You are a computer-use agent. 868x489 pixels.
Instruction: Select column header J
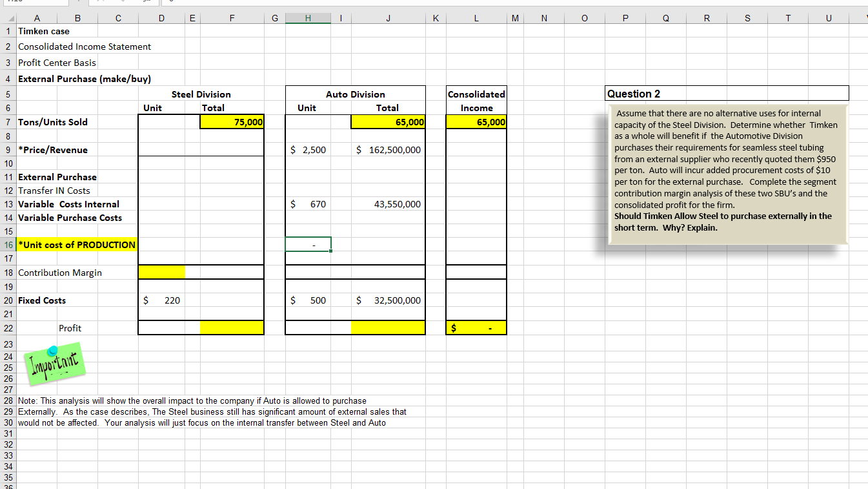click(x=387, y=19)
